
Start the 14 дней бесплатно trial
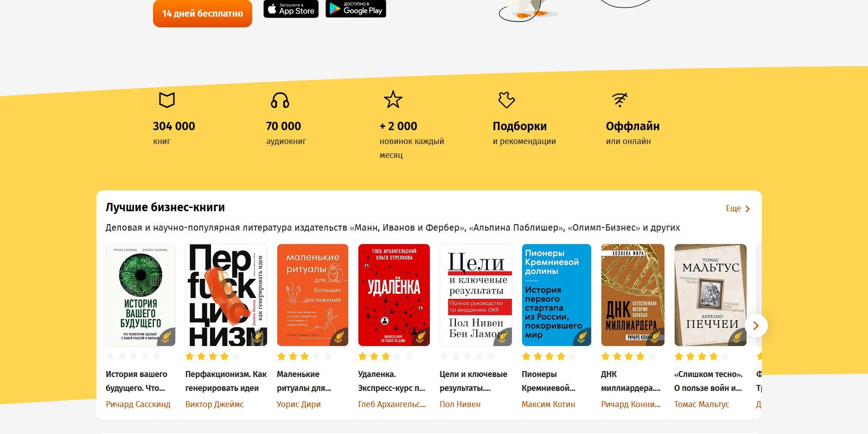pos(203,13)
